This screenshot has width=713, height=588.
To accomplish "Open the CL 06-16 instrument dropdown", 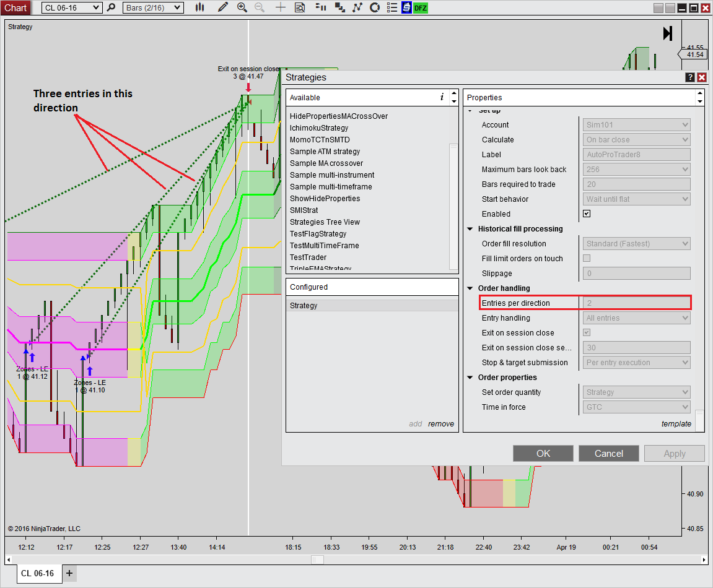I will pos(71,7).
